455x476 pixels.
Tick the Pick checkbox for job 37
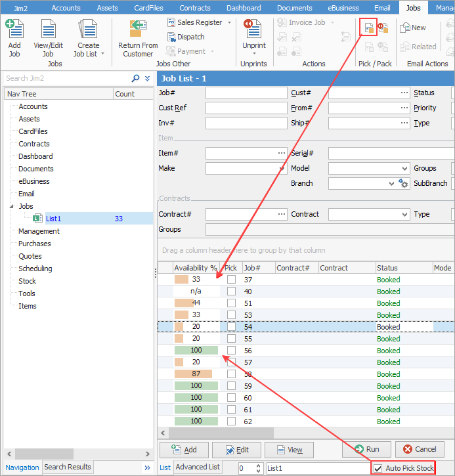231,280
